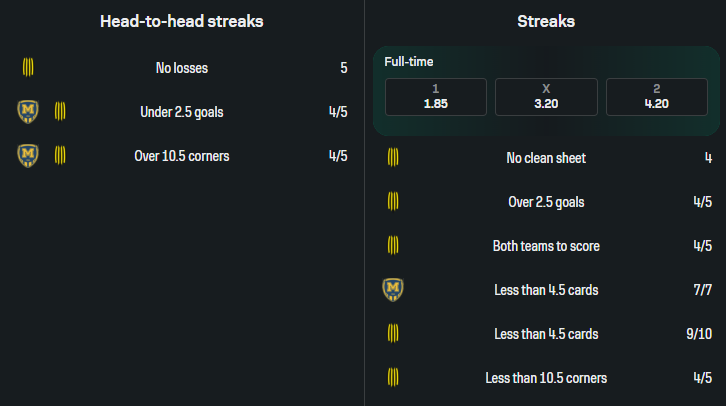The height and width of the screenshot is (406, 726).
Task: Select home win odds 1.85
Action: pyautogui.click(x=436, y=97)
